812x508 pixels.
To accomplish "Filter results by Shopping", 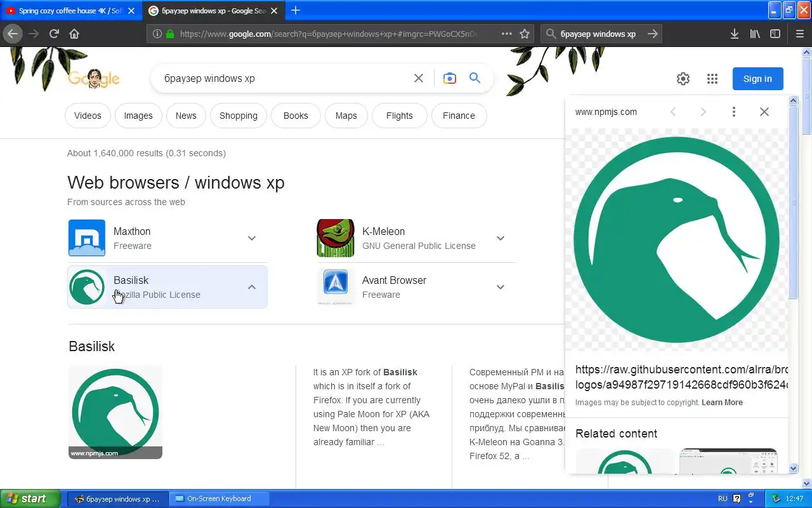I will 239,116.
